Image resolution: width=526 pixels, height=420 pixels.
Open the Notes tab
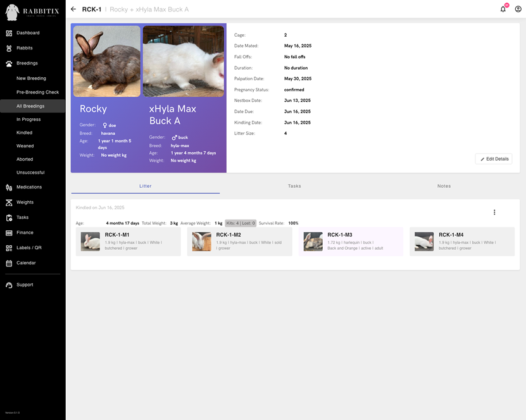(444, 185)
